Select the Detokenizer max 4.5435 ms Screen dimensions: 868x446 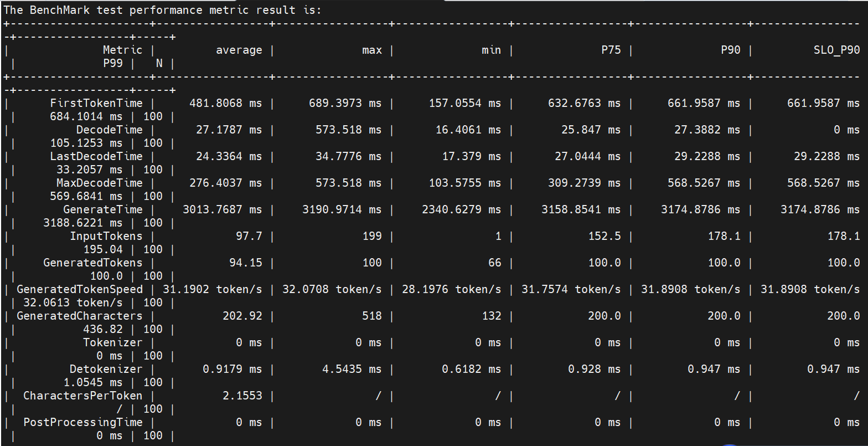(x=352, y=369)
